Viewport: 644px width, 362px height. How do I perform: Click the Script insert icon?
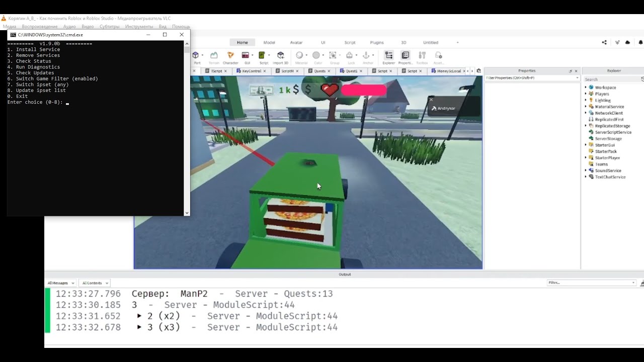pos(262,55)
